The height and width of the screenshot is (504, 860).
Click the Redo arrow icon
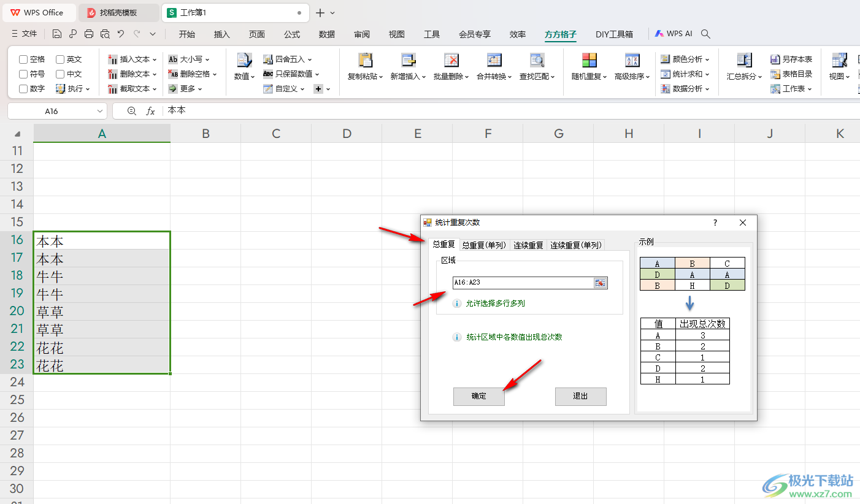pos(137,34)
